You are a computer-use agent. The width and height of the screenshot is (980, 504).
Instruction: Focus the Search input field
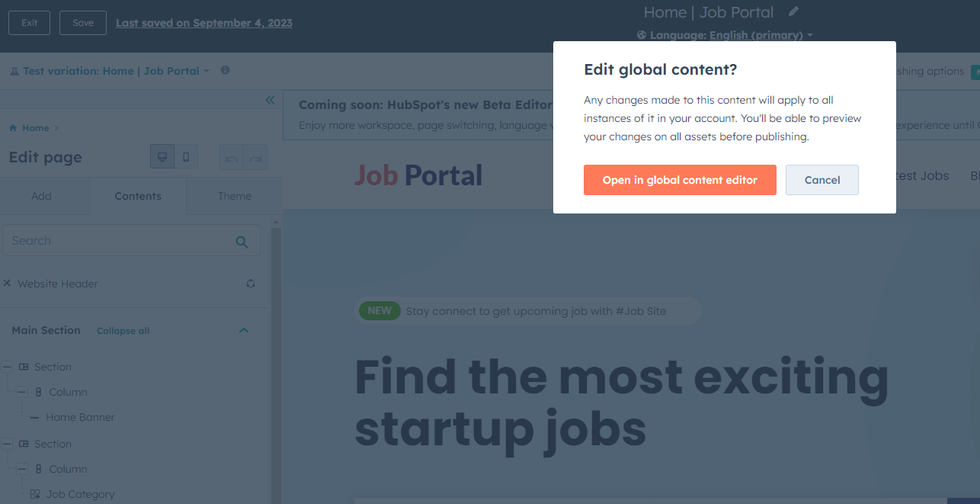tap(131, 240)
